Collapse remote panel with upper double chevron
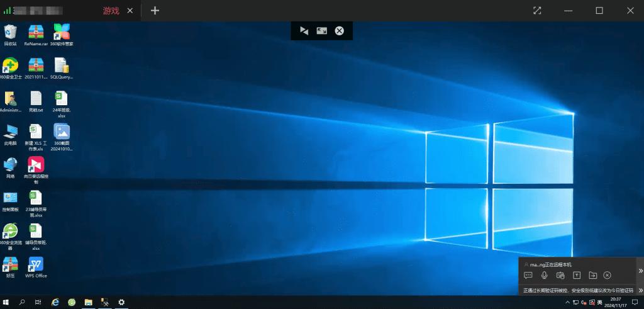The image size is (644, 309). tap(640, 271)
